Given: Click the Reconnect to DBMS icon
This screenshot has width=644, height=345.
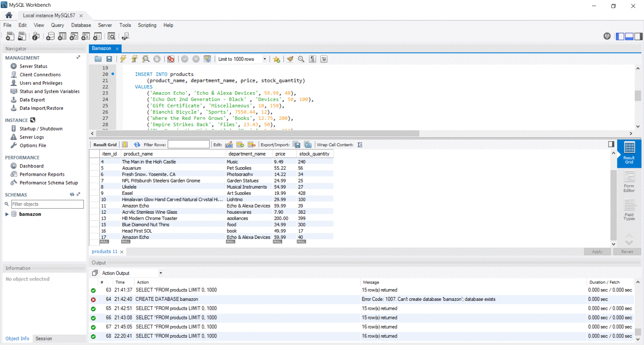Looking at the screenshot, I should [x=125, y=36].
